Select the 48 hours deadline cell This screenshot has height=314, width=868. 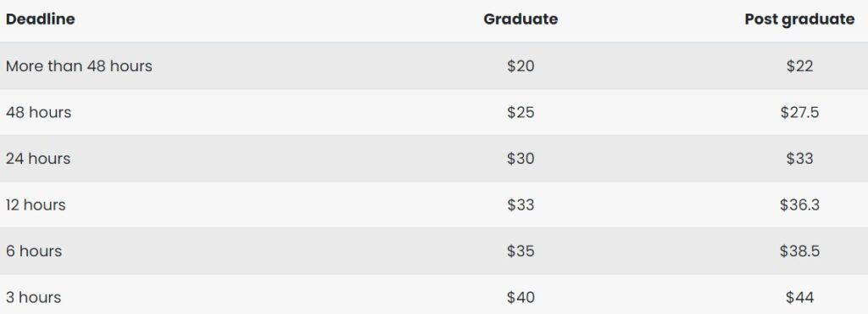pyautogui.click(x=39, y=112)
